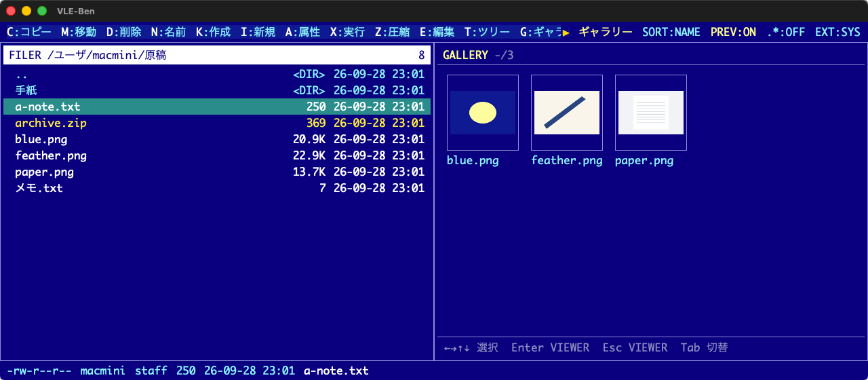Click the item count 8 in FILER header
Screen dimensions: 868x380
click(422, 55)
